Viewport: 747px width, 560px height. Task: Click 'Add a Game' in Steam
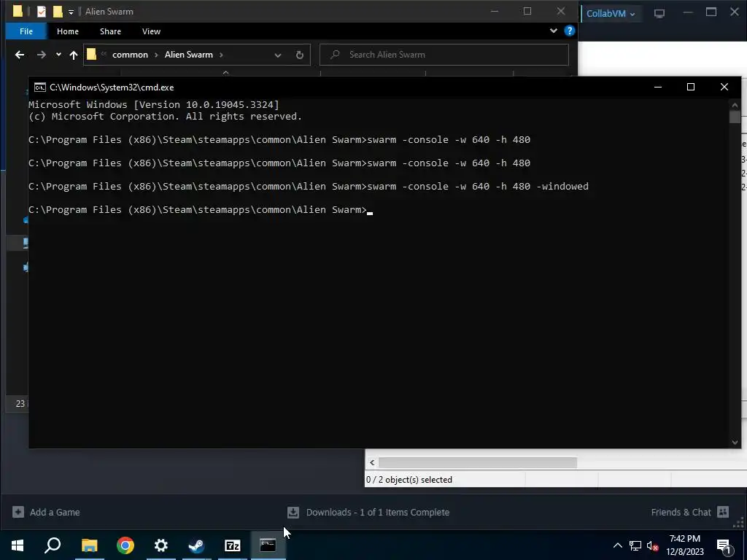tap(55, 513)
